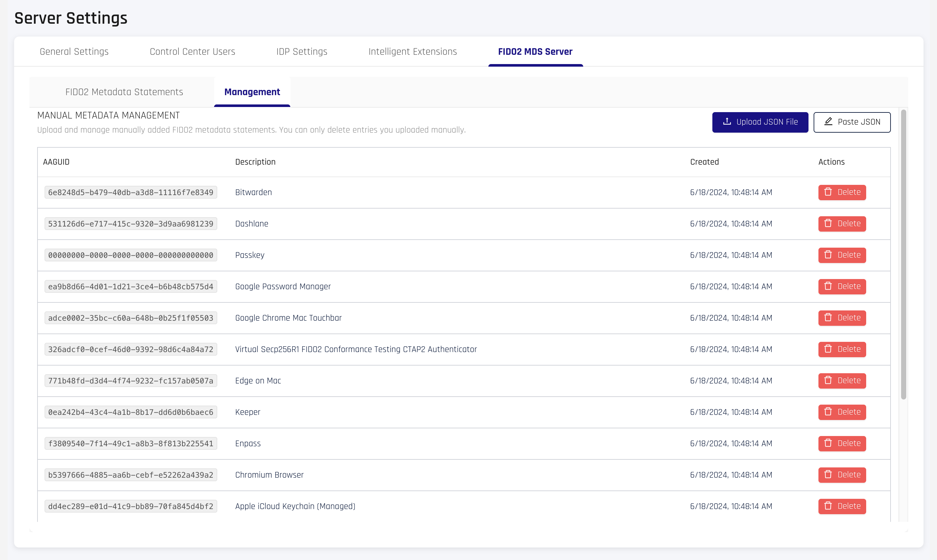
Task: Click upload arrow icon on Upload JSON File
Action: pyautogui.click(x=727, y=121)
